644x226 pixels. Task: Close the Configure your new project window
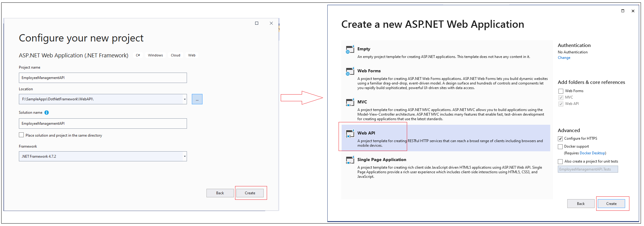click(271, 23)
